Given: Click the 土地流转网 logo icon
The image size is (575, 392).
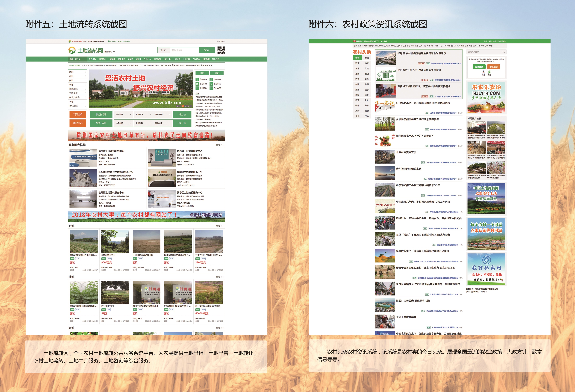Looking at the screenshot, I should (x=72, y=50).
